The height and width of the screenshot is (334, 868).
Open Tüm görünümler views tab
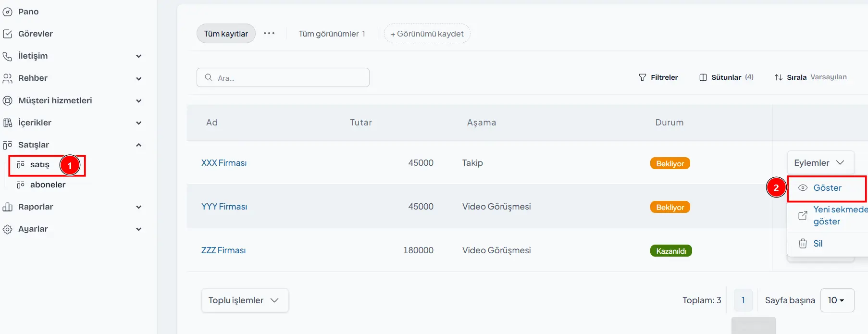332,34
